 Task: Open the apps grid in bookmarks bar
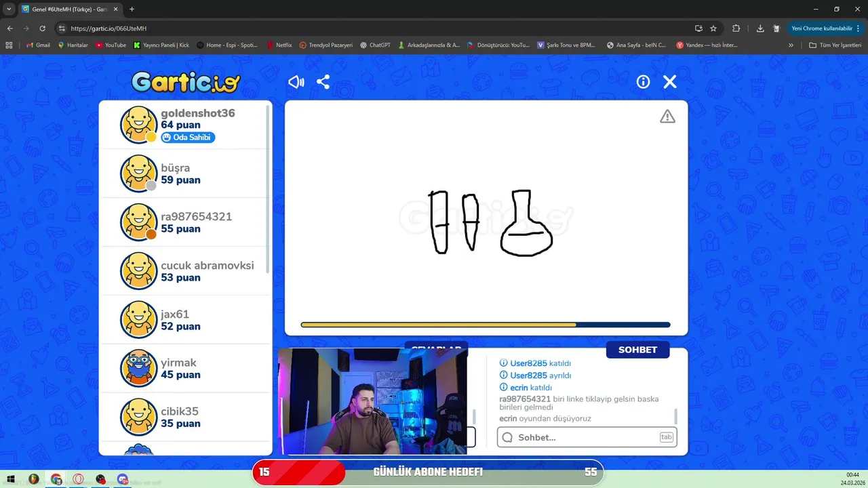tap(9, 45)
